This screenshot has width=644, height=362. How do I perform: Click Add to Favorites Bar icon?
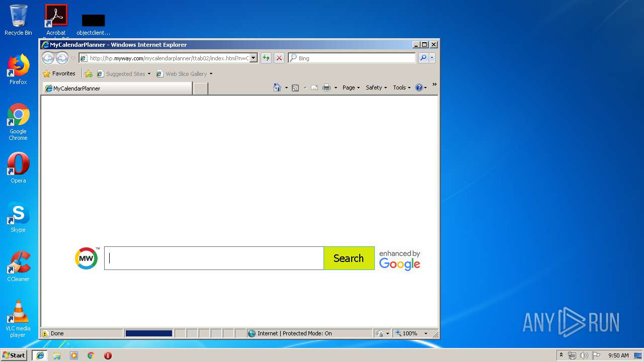(x=89, y=74)
